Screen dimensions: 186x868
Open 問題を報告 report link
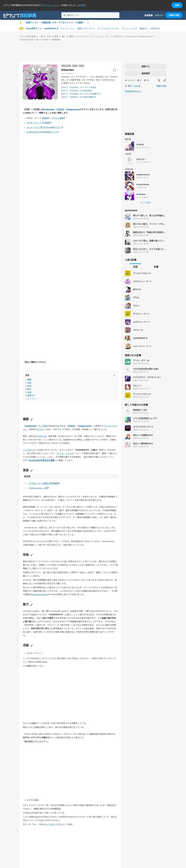pos(161,86)
